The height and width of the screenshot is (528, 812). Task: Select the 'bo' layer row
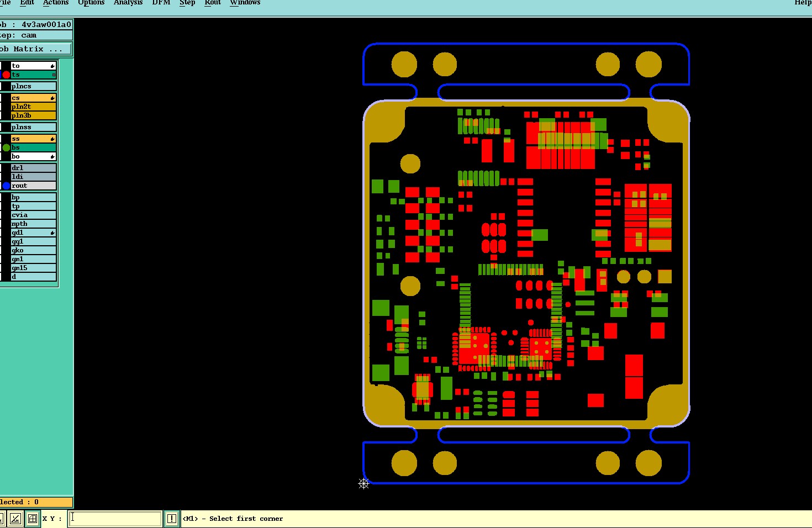33,156
